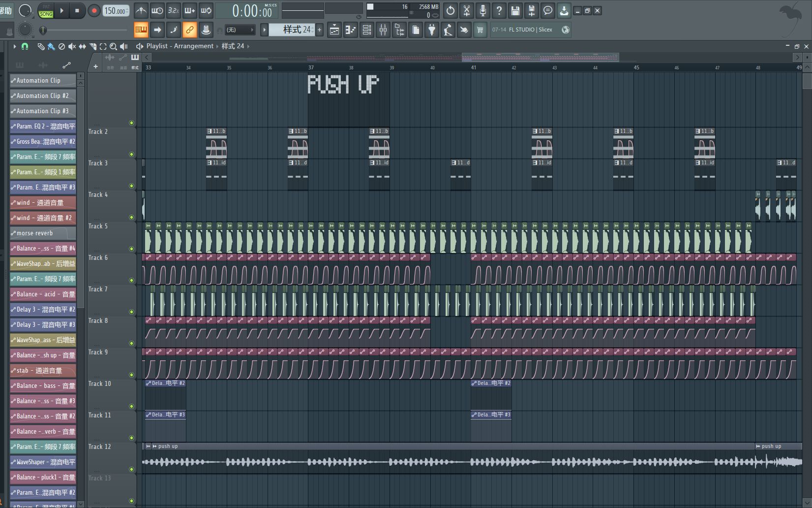Click the 帮助 (Help) menu
Viewport: 812px width, 508px height.
6,10
